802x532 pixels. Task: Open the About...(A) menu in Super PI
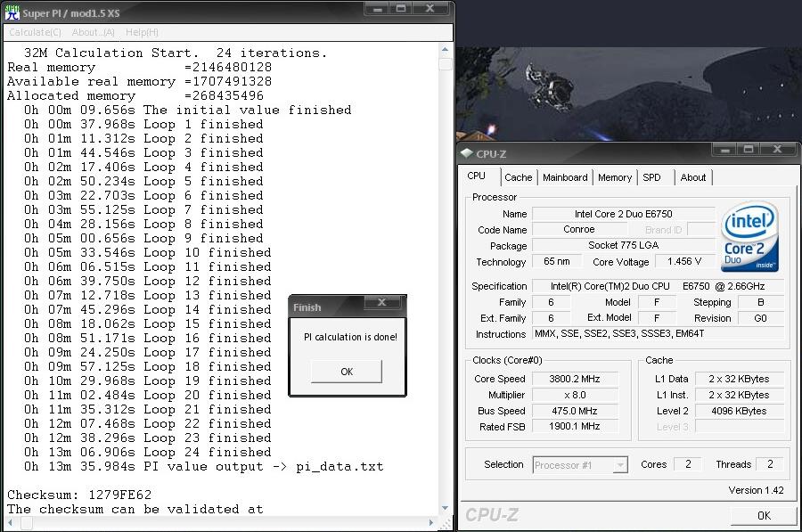tap(93, 32)
